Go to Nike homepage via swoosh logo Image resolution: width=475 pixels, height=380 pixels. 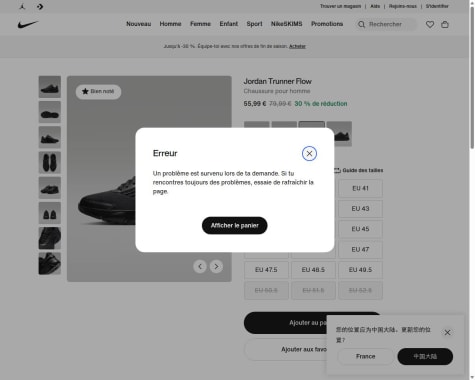28,24
